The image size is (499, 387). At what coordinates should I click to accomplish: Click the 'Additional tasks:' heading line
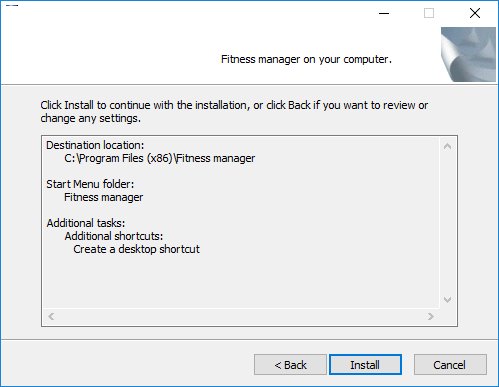click(86, 223)
